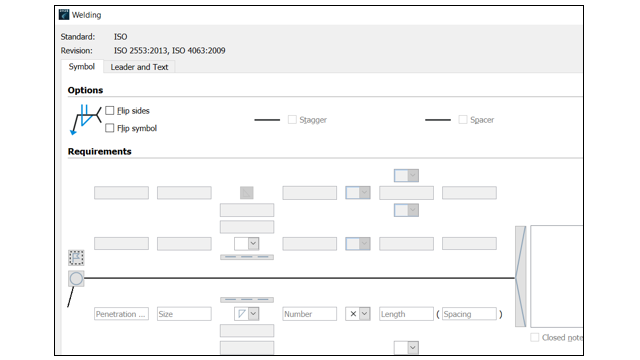This screenshot has height=360, width=640.
Task: Click the weld symbol preview in Options
Action: click(x=85, y=120)
